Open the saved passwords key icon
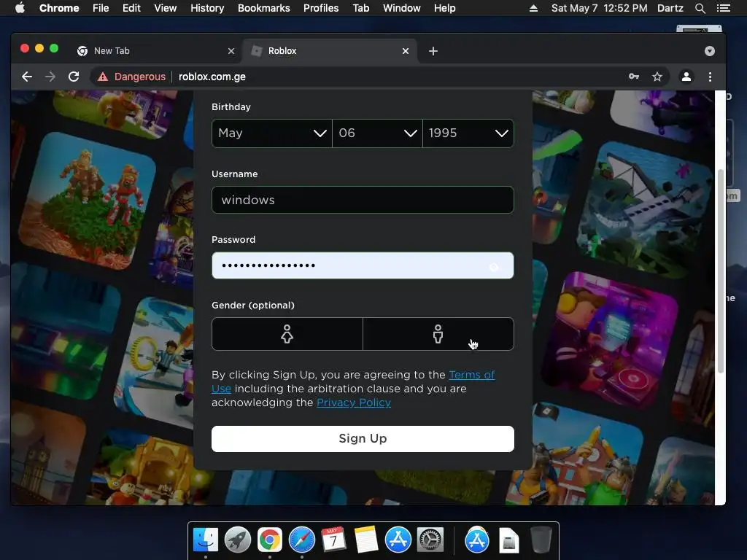This screenshot has height=560, width=747. click(x=634, y=76)
